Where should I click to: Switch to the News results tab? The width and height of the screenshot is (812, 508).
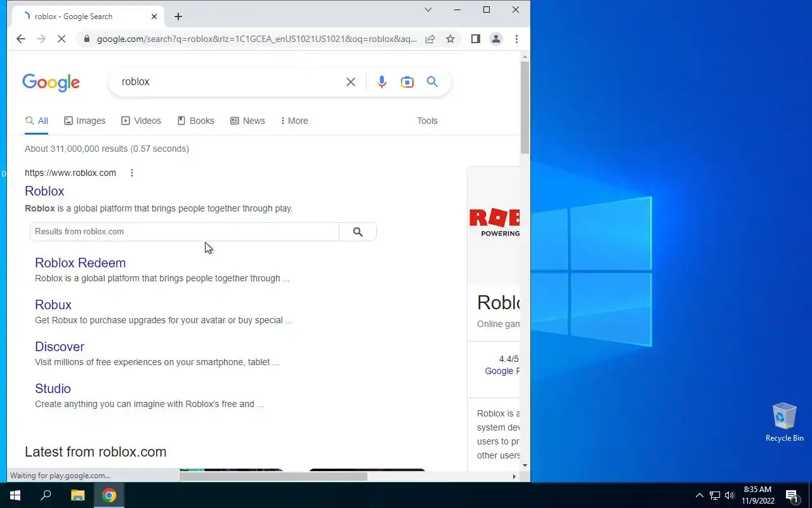pos(248,121)
